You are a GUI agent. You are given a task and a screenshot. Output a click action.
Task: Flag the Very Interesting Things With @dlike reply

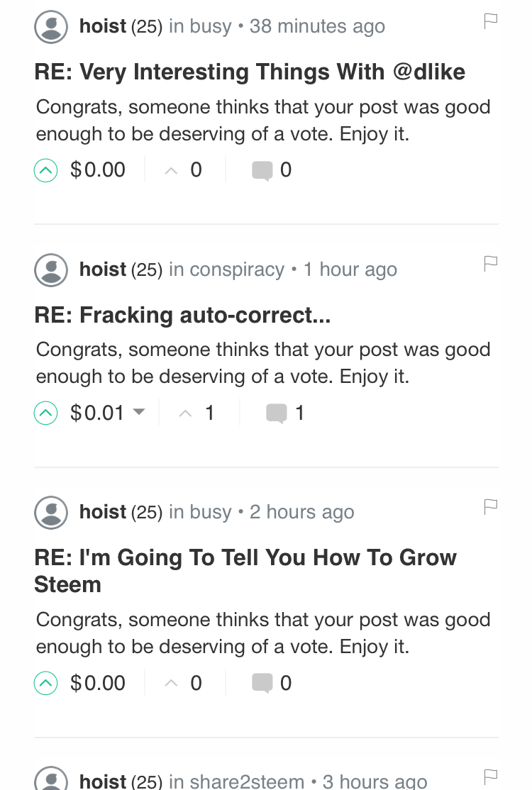[490, 21]
